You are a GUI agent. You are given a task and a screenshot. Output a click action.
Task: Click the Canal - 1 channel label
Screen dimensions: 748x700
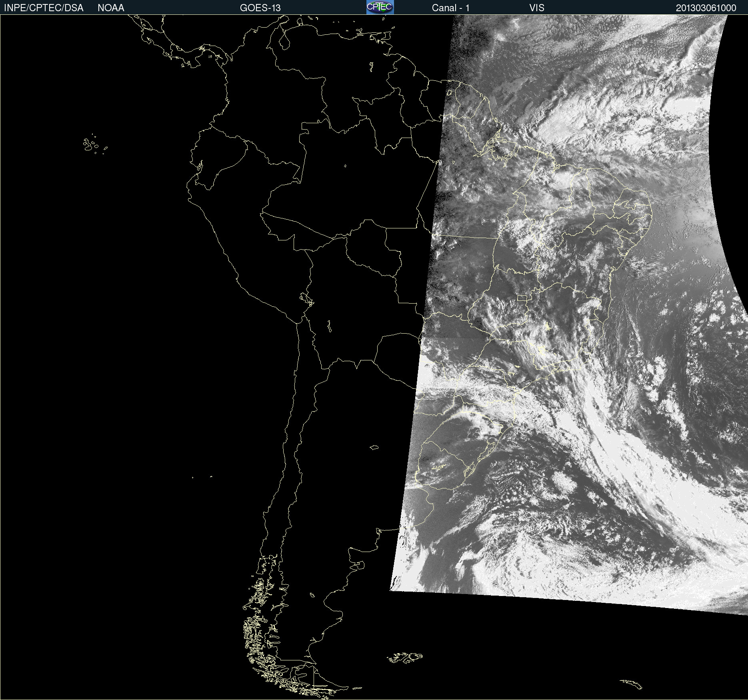pyautogui.click(x=450, y=8)
